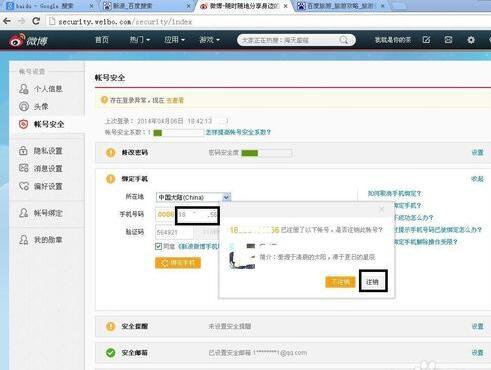Click the green check icon beside 安全邮箱
This screenshot has height=370, width=491.
(110, 353)
